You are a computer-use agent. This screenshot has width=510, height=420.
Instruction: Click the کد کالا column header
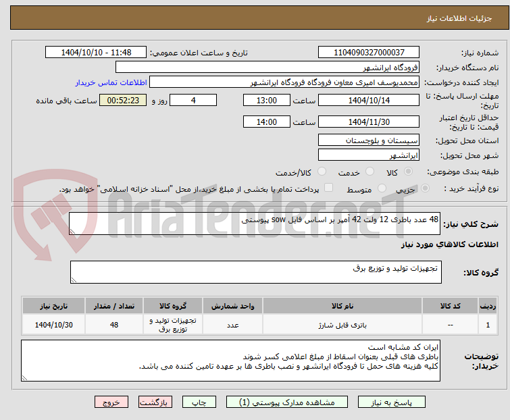[450, 306]
